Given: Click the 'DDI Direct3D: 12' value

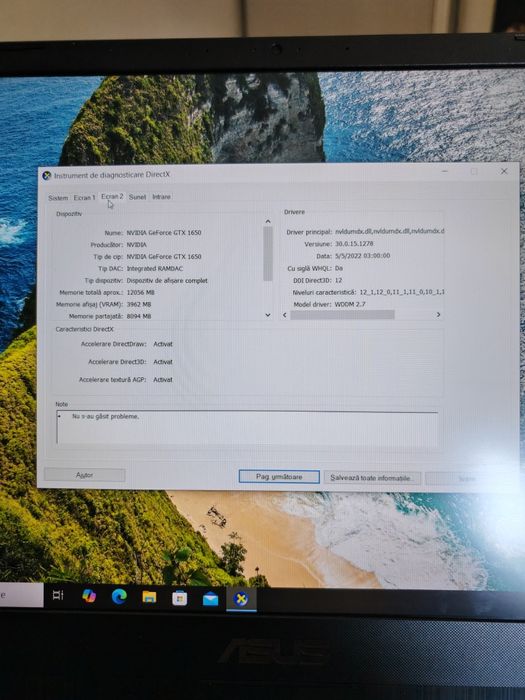Looking at the screenshot, I should pyautogui.click(x=338, y=280).
